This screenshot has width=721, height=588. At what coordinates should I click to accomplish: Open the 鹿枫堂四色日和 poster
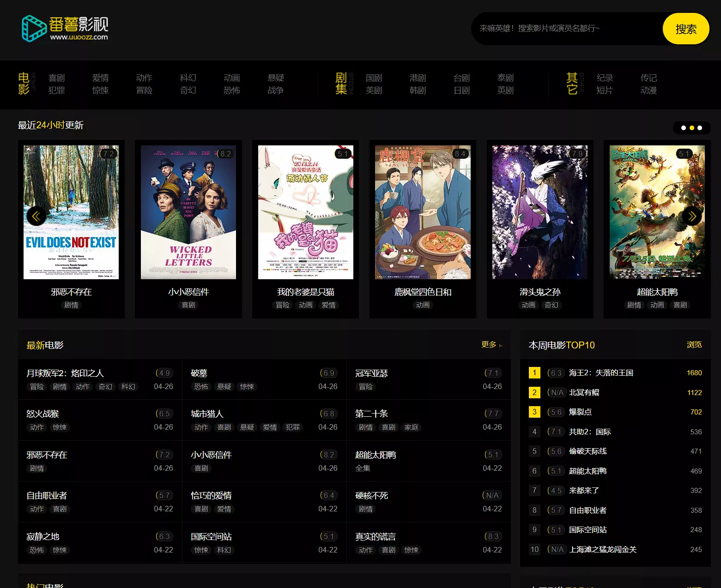423,212
